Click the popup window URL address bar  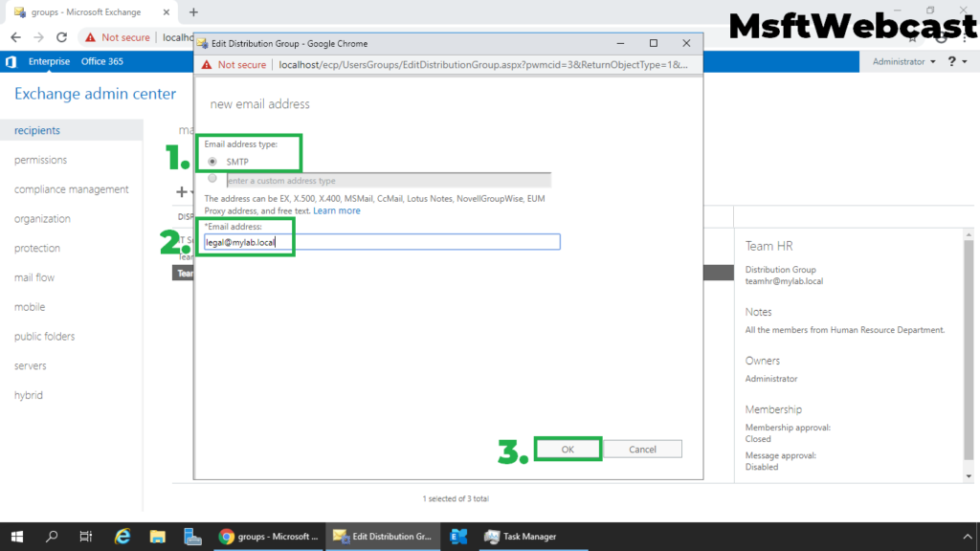point(483,65)
